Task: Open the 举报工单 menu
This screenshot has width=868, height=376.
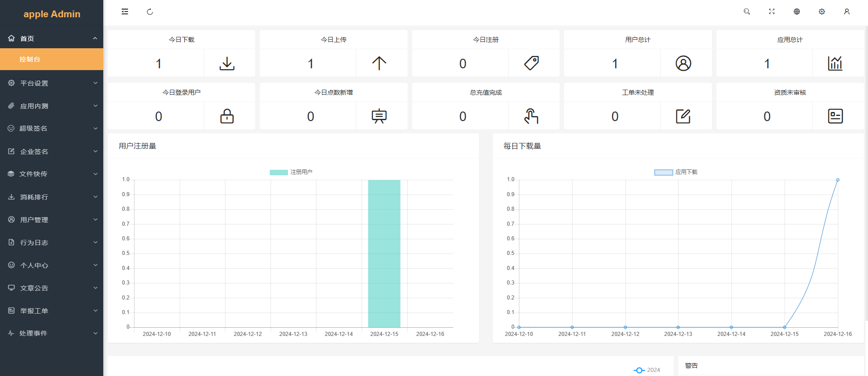Action: click(51, 310)
